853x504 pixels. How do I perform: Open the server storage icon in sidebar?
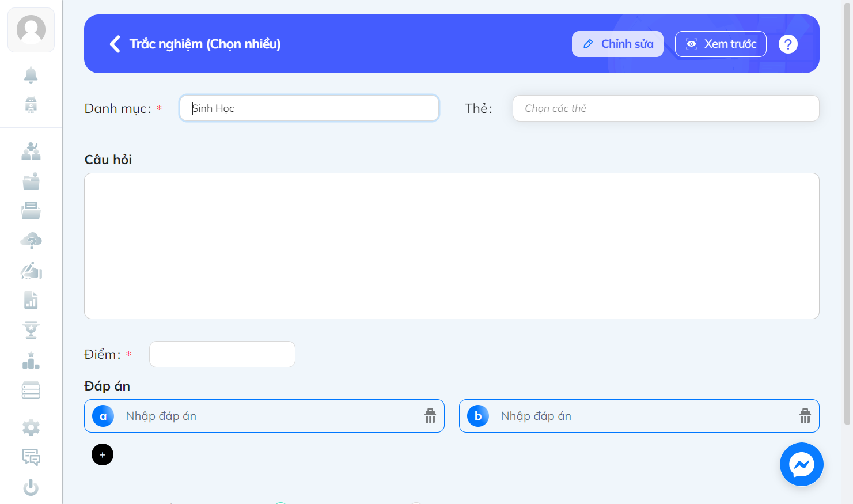(31, 390)
